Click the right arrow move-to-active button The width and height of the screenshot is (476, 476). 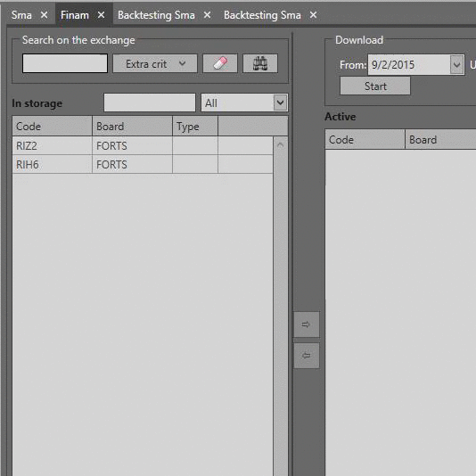click(307, 324)
